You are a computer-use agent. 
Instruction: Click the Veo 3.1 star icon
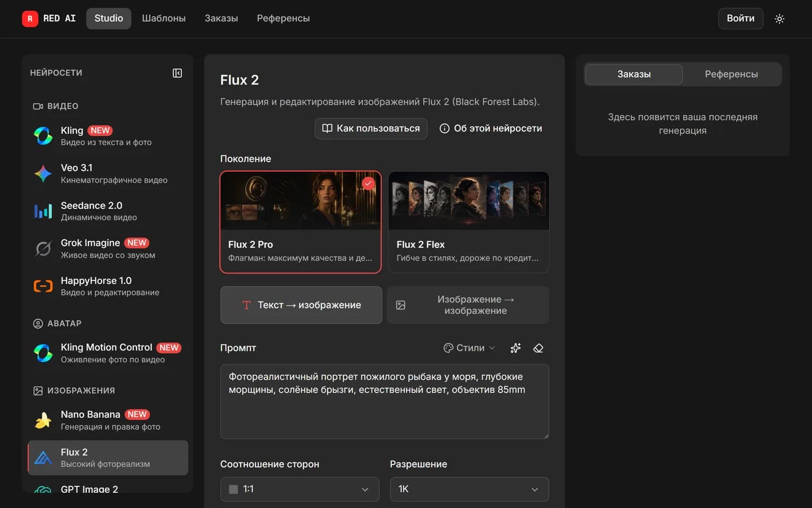click(x=43, y=173)
